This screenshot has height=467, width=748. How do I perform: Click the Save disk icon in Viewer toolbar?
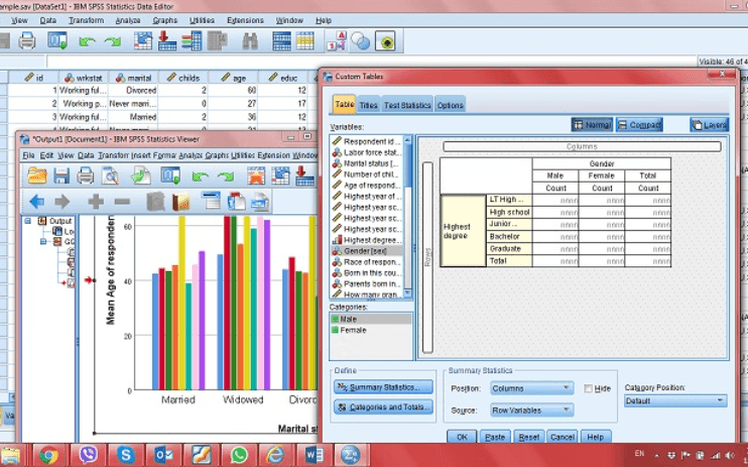(x=62, y=176)
